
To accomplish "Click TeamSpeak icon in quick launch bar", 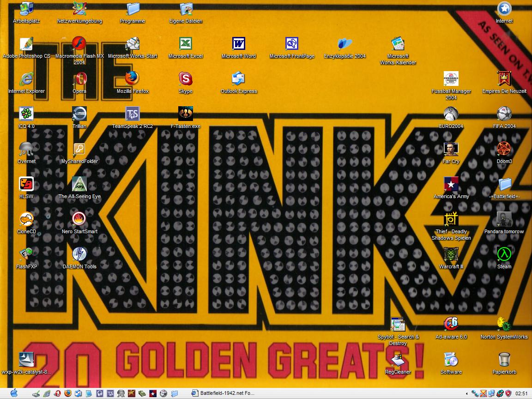I will click(110, 393).
